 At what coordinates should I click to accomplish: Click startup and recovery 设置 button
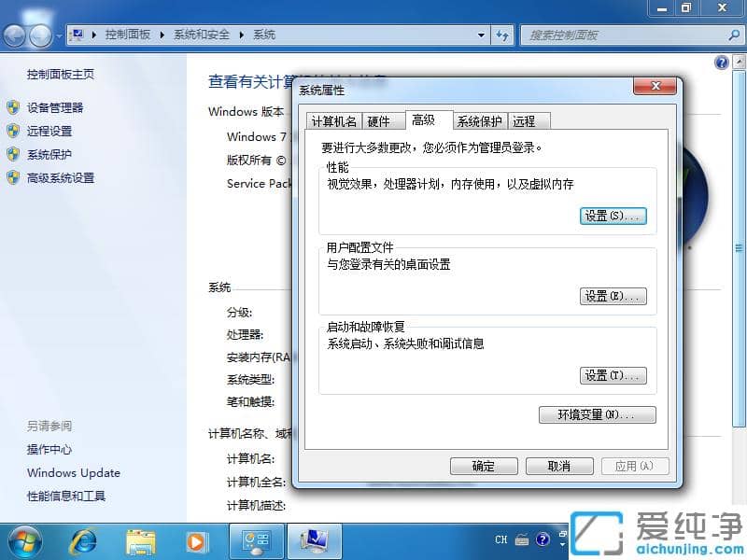tap(613, 375)
